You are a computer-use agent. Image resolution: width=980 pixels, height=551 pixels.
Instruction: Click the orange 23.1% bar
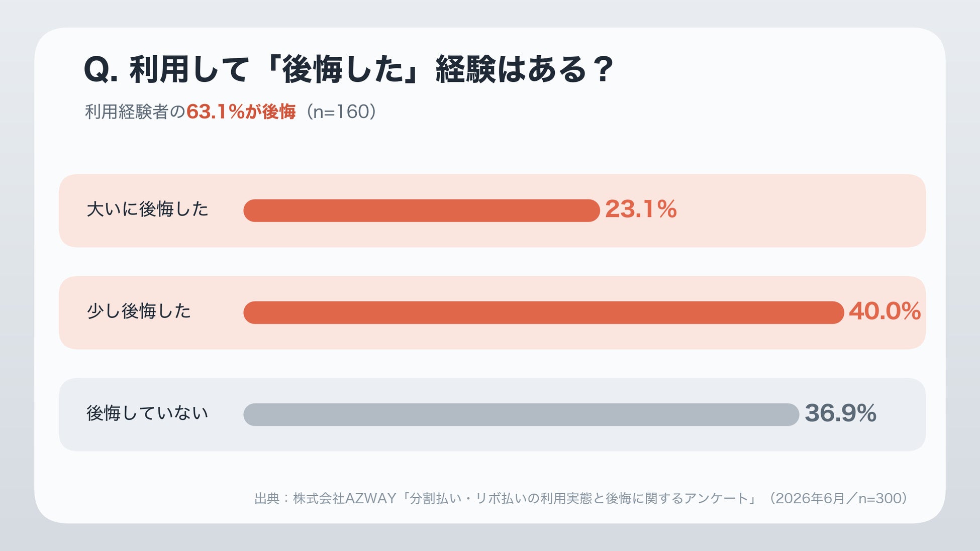(x=422, y=210)
